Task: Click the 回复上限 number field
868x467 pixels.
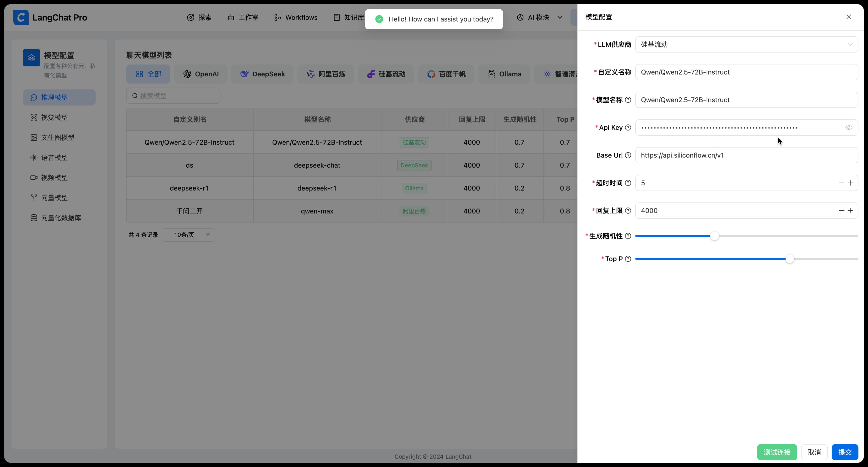Action: pos(746,211)
